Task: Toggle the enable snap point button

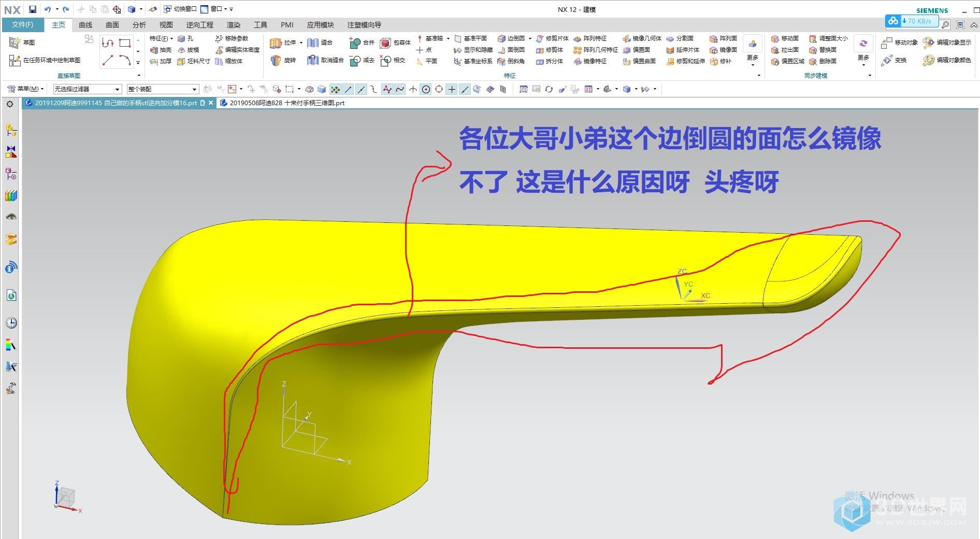Action: point(336,89)
